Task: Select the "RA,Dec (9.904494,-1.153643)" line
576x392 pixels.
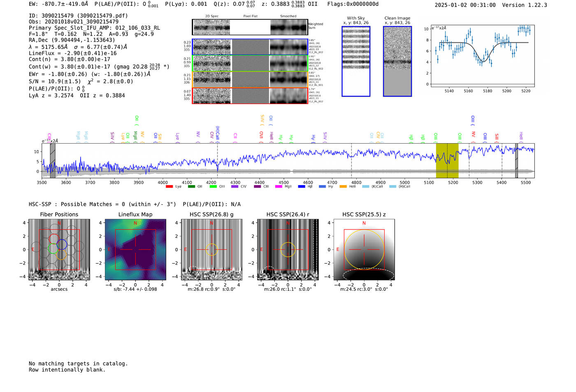Action: click(72, 40)
